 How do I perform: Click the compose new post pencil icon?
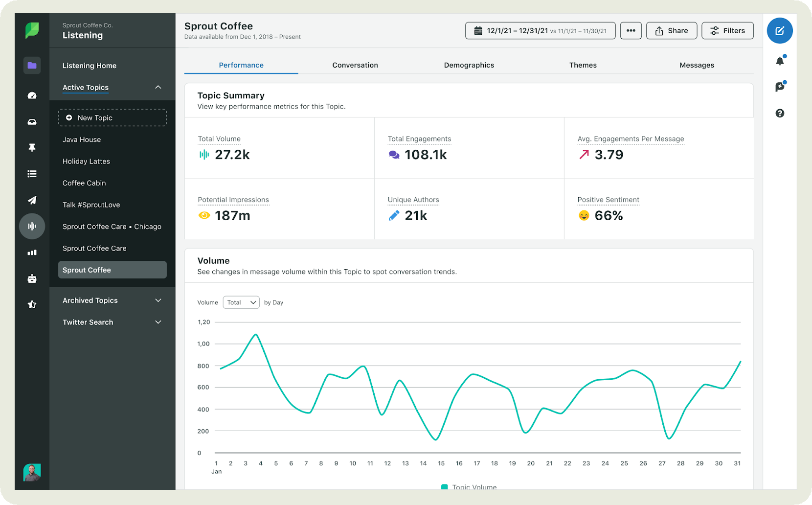(779, 31)
